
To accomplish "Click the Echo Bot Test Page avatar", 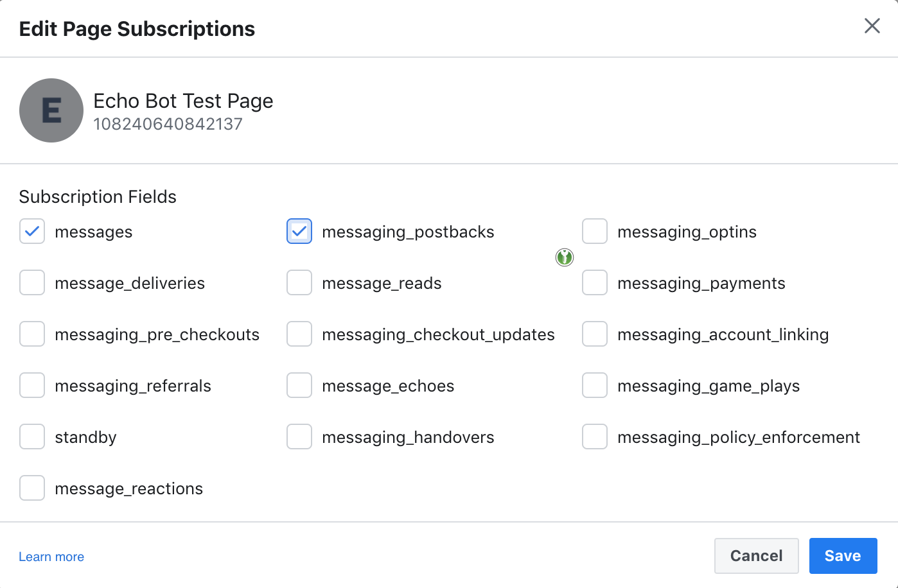I will pos(51,110).
